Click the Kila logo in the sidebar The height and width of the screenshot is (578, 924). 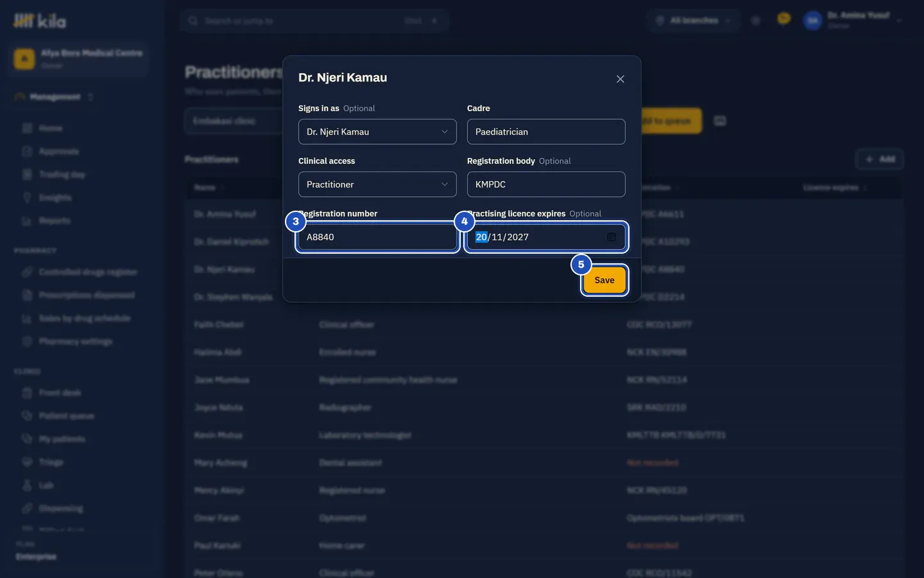[40, 21]
